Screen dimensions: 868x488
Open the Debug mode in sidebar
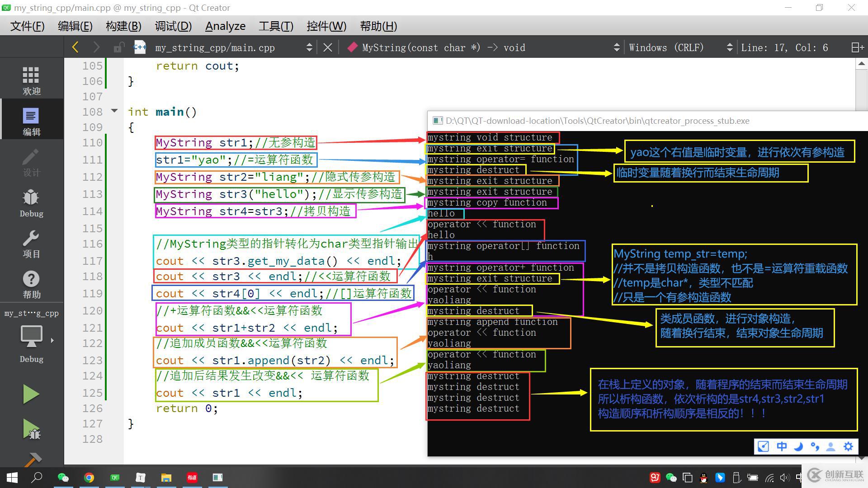click(31, 203)
